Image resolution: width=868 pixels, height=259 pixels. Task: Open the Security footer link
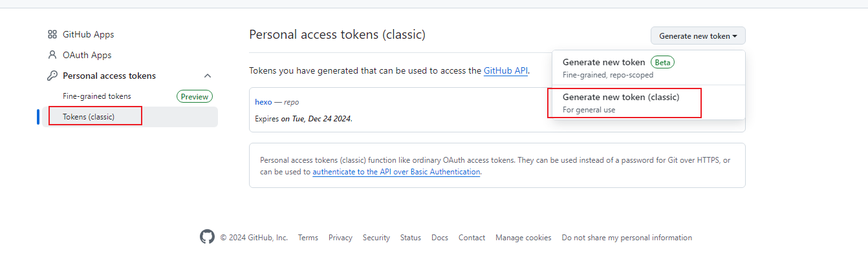click(376, 238)
